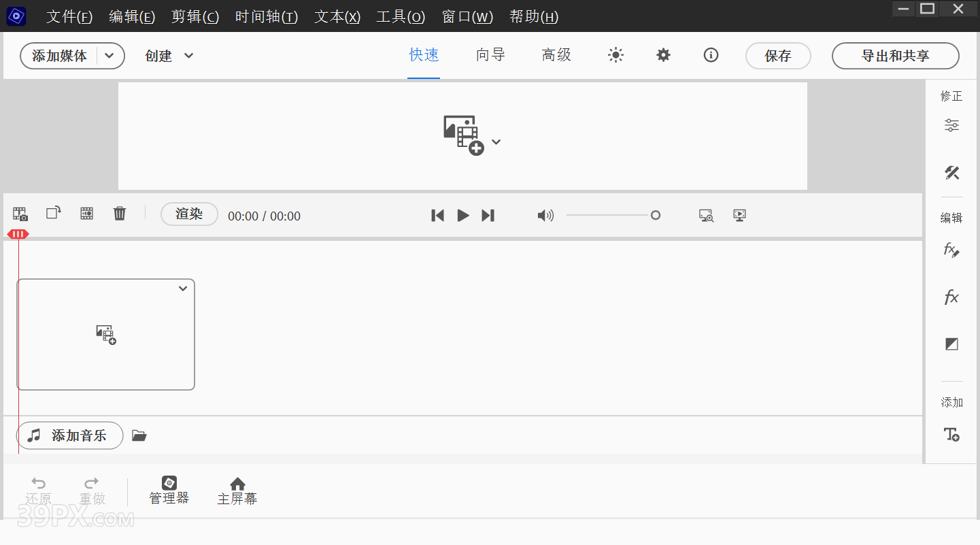Click the trash delete icon in toolbar
This screenshot has width=980, height=545.
click(120, 214)
